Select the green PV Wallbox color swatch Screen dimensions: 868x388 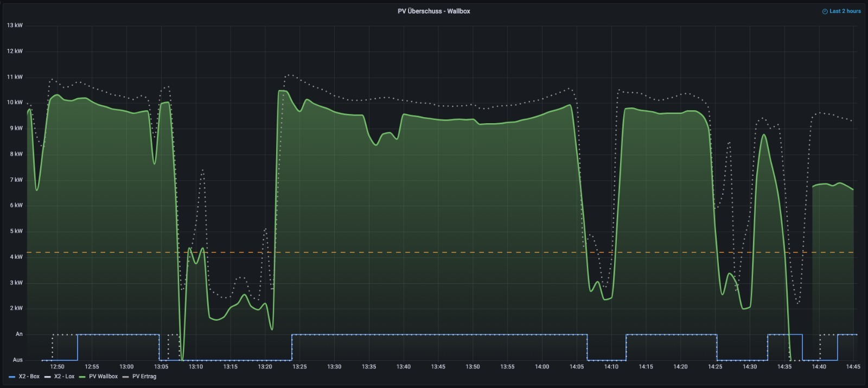coord(82,377)
